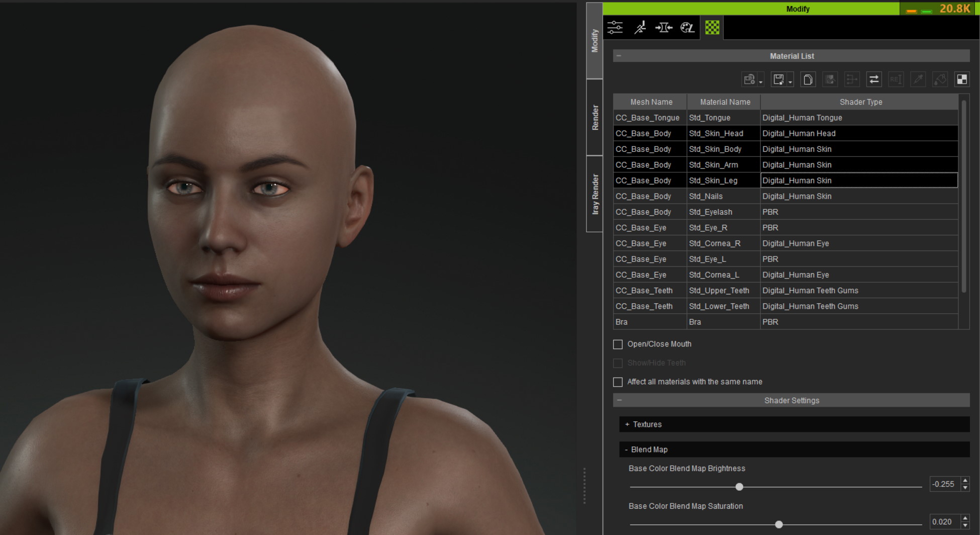Viewport: 980px width, 535px height.
Task: Open the Appearance palette tab icon
Action: coord(688,28)
